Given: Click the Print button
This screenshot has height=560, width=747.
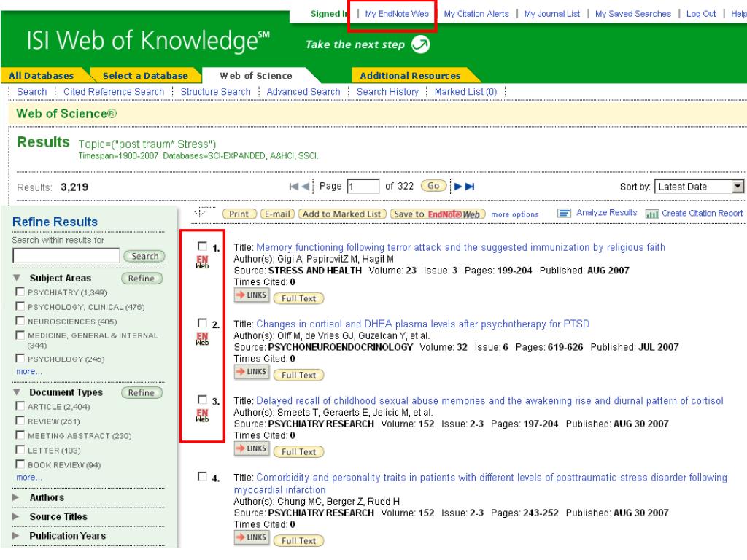Looking at the screenshot, I should click(239, 214).
